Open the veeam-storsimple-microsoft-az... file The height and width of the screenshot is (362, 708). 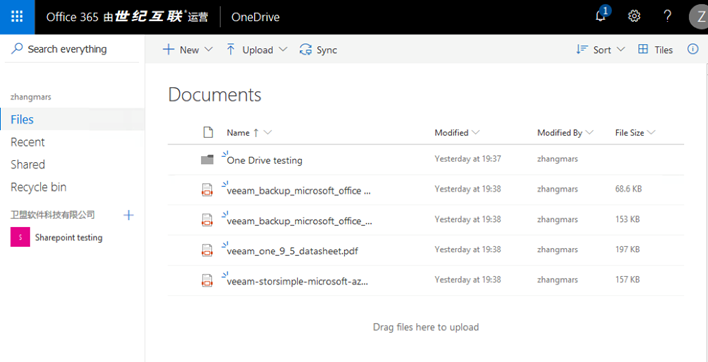(x=298, y=282)
